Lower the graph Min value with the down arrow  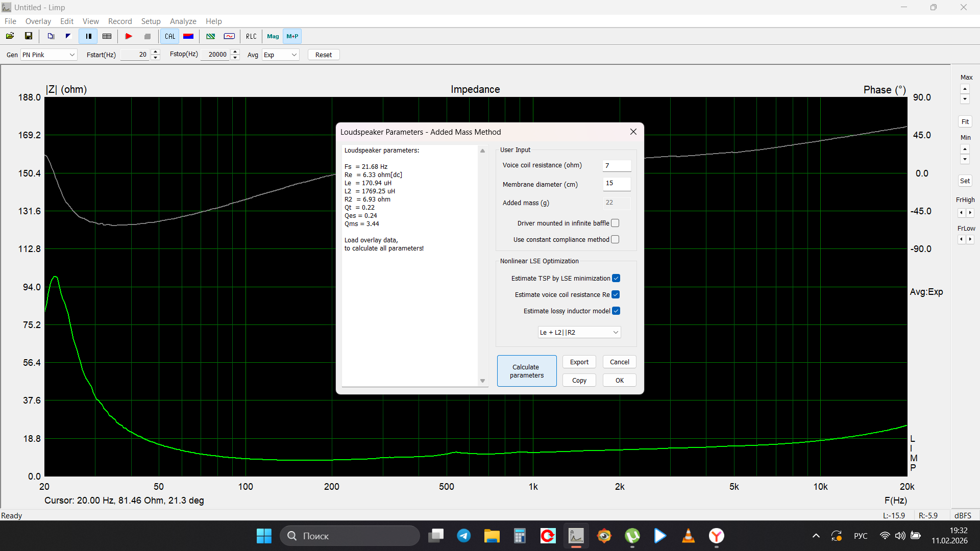coord(965,159)
